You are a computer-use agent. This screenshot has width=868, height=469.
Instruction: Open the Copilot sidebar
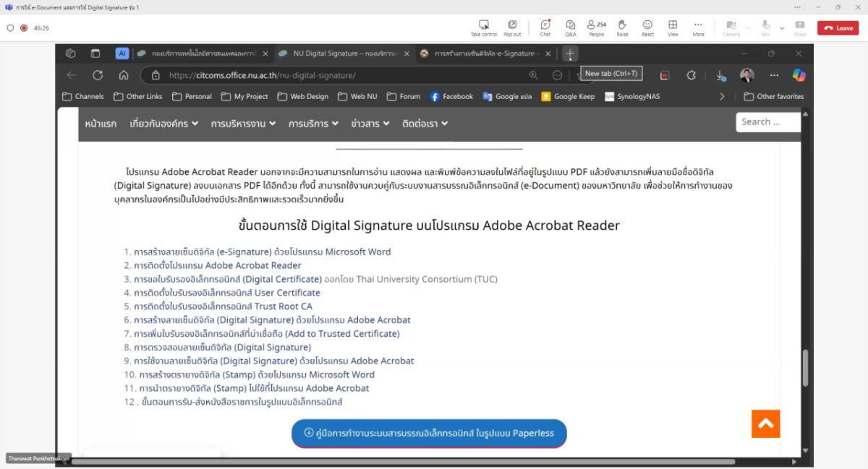(x=799, y=75)
